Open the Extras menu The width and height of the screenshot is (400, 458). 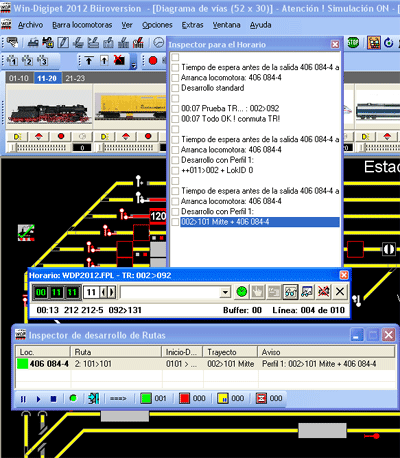click(192, 25)
